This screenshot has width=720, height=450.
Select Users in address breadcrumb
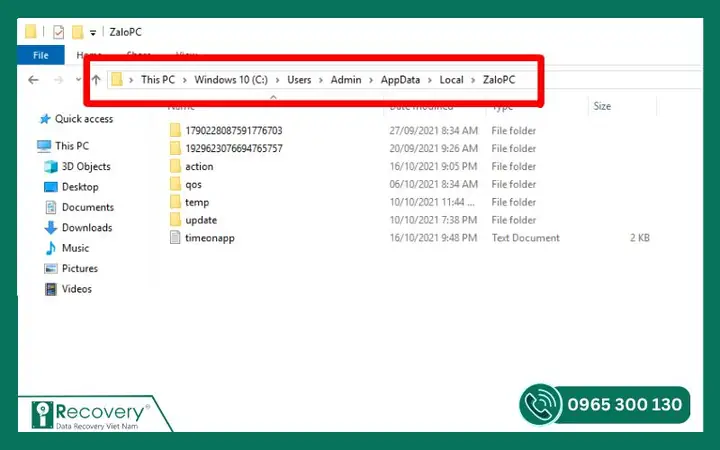(x=299, y=79)
